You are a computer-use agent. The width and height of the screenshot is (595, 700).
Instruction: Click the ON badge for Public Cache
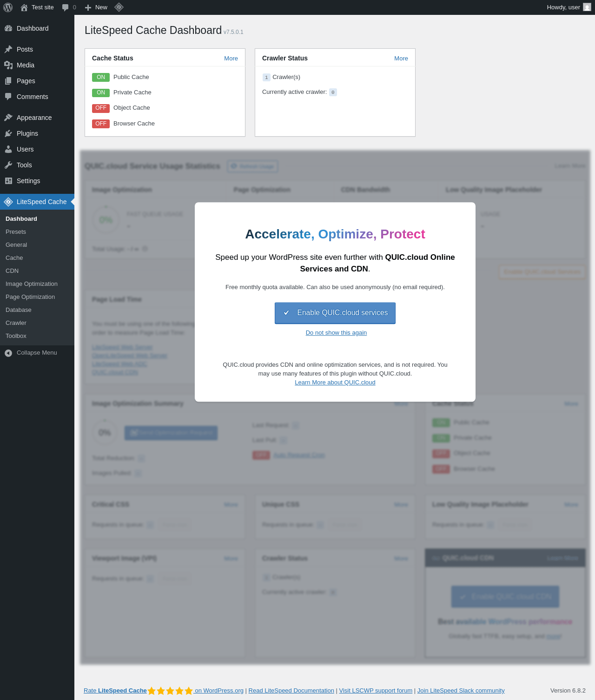click(x=101, y=77)
